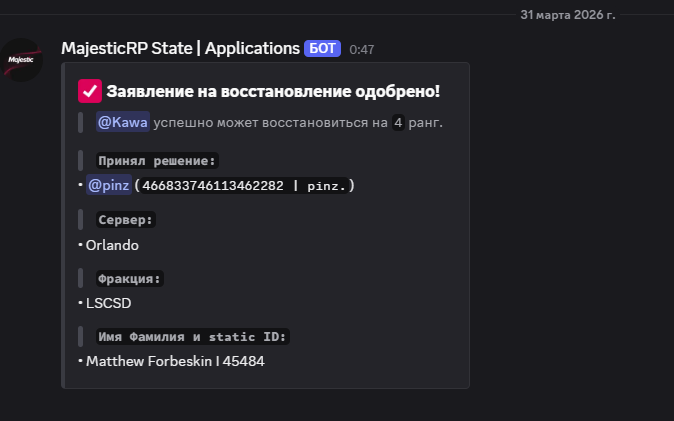Click the Matthew Forbeskin | 45484 text
The width and height of the screenshot is (674, 421).
pos(175,361)
